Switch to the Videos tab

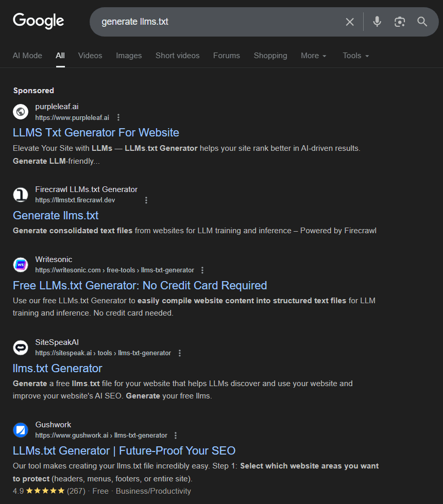90,56
